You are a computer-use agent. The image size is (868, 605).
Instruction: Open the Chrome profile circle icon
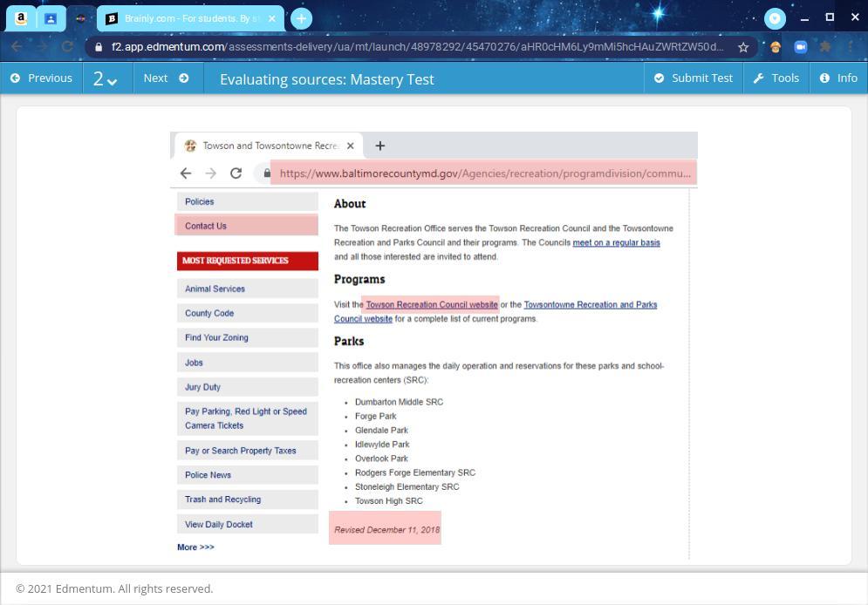coord(775,18)
